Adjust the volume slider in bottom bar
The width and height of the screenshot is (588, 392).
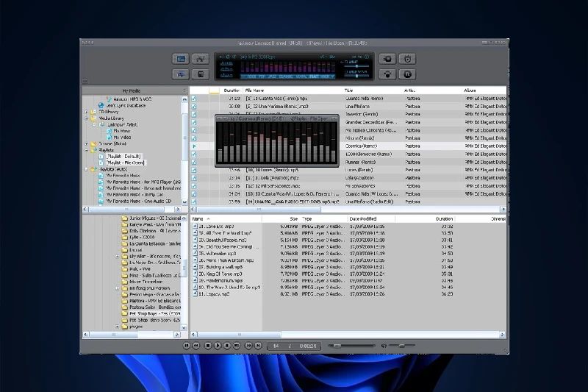coord(401,346)
